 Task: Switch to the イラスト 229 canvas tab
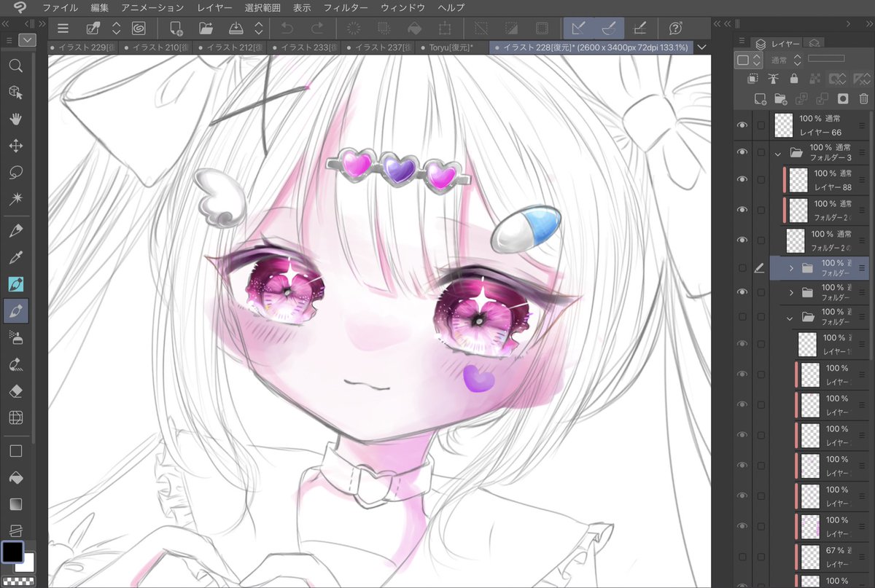84,47
